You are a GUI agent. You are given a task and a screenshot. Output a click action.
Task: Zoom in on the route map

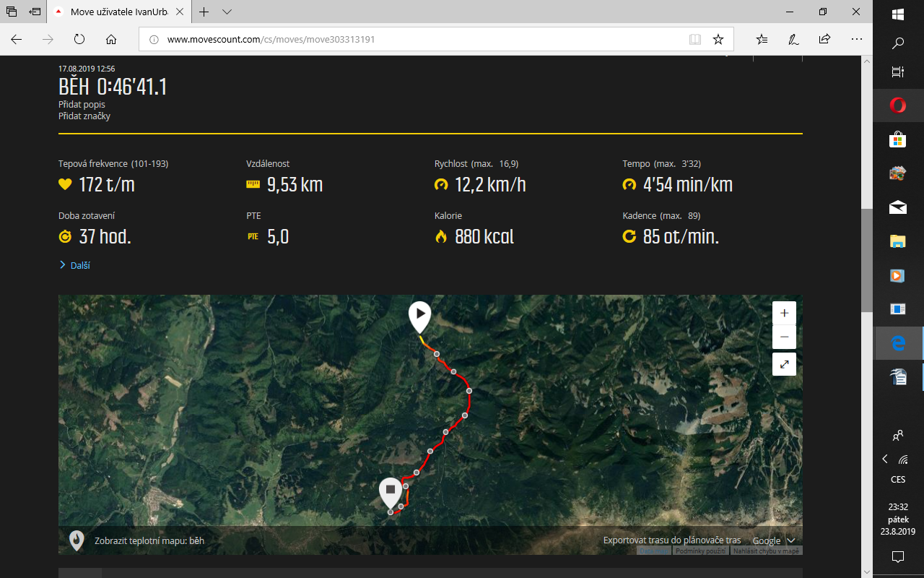tap(784, 314)
